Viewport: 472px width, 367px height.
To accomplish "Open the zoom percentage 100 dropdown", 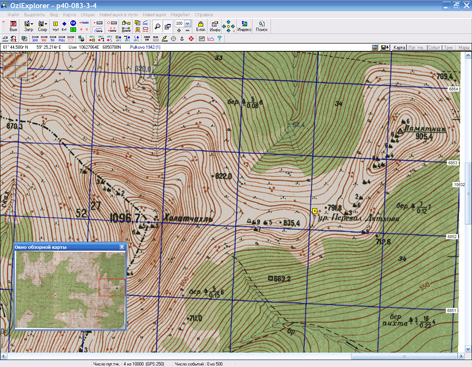I will click(188, 23).
